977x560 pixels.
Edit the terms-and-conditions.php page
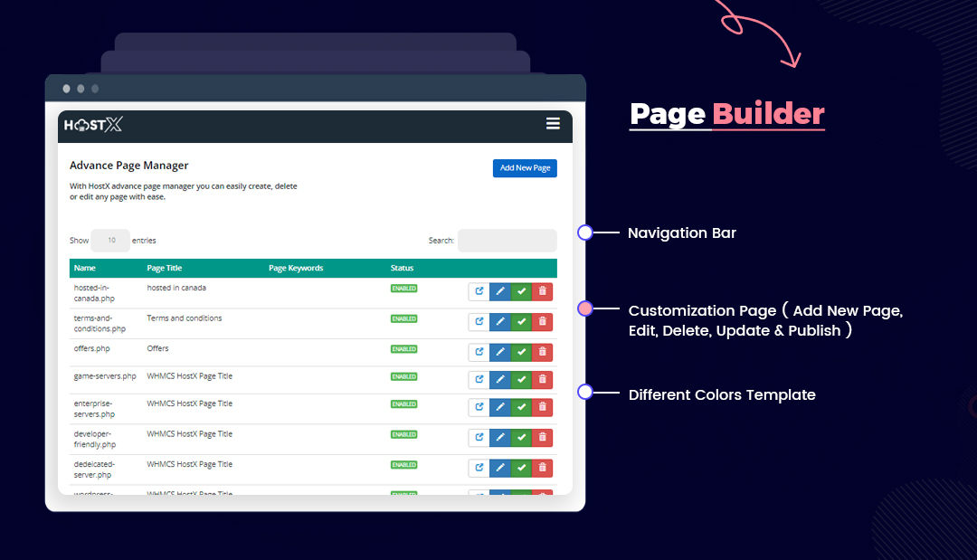coord(499,322)
